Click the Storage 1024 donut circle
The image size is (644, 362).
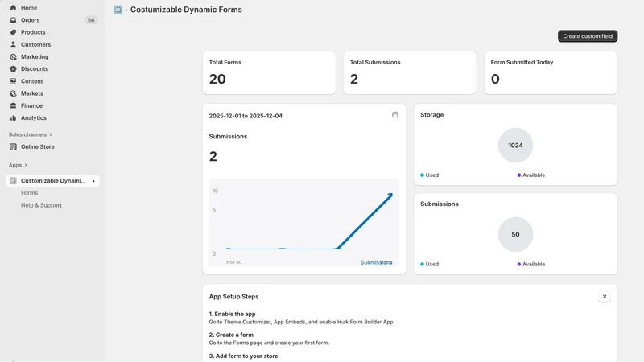pyautogui.click(x=515, y=146)
